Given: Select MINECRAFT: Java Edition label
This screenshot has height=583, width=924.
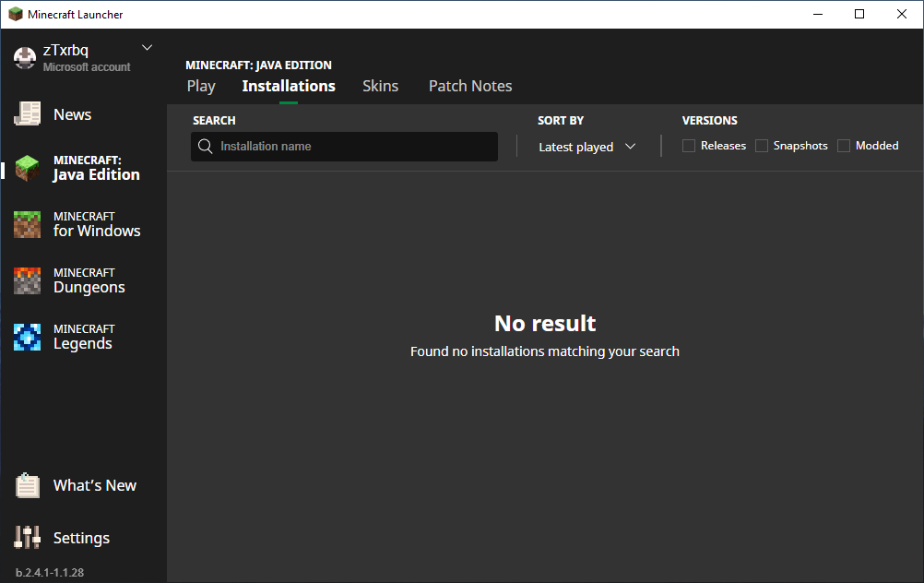Looking at the screenshot, I should coord(97,168).
